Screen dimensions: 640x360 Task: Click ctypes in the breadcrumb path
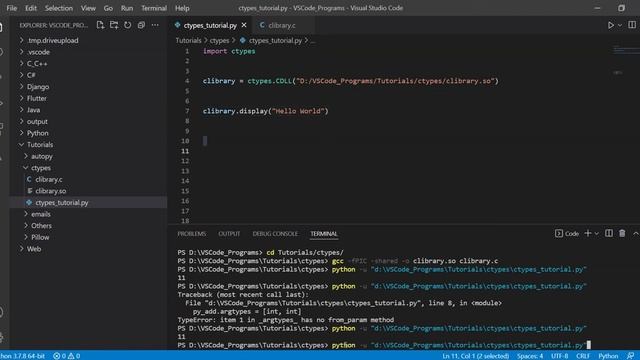[x=220, y=40]
